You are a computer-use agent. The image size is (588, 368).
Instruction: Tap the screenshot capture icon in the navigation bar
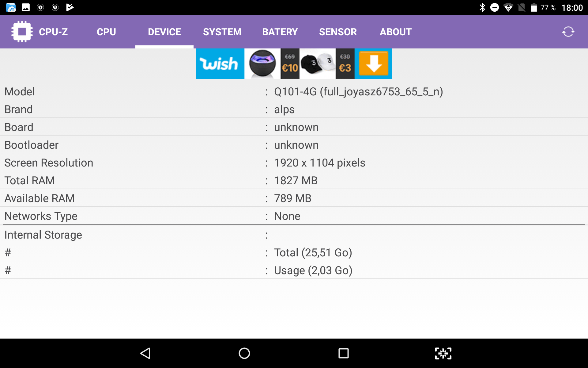[x=443, y=353]
